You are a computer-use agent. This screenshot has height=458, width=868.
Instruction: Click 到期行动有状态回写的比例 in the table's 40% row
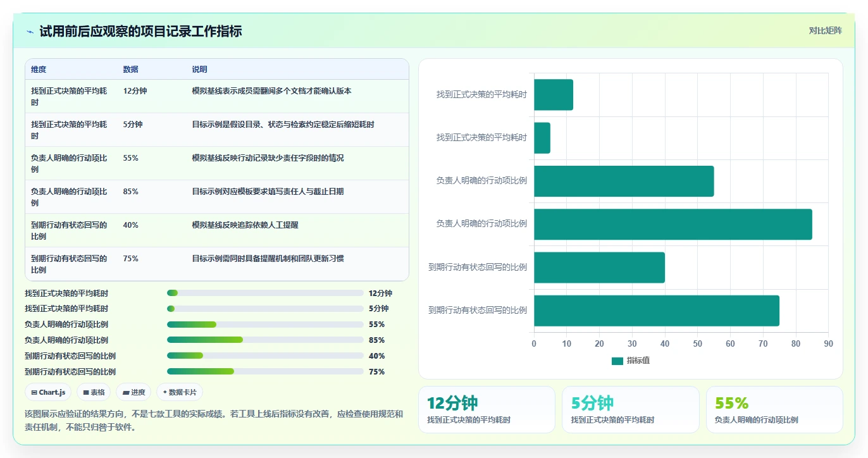(x=69, y=230)
